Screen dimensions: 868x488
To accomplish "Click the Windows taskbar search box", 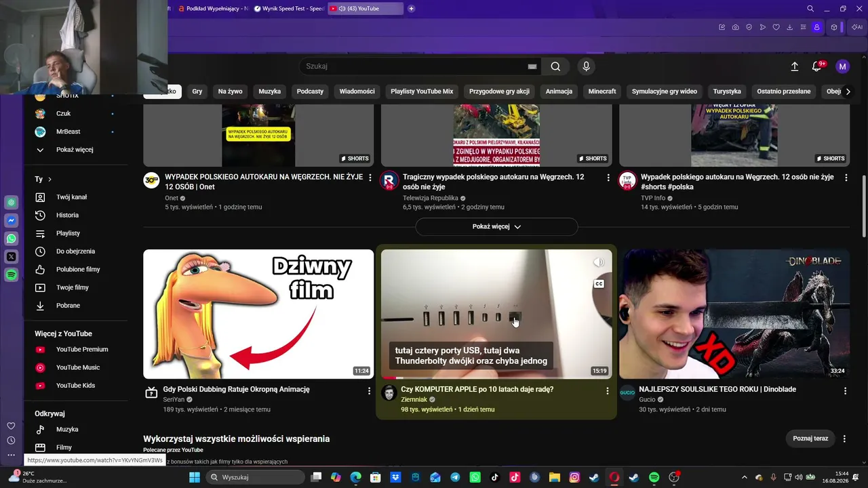I will pyautogui.click(x=256, y=477).
